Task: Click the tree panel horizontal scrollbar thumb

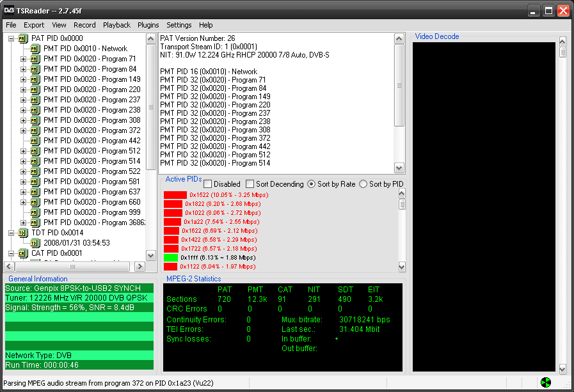Action: [x=72, y=267]
